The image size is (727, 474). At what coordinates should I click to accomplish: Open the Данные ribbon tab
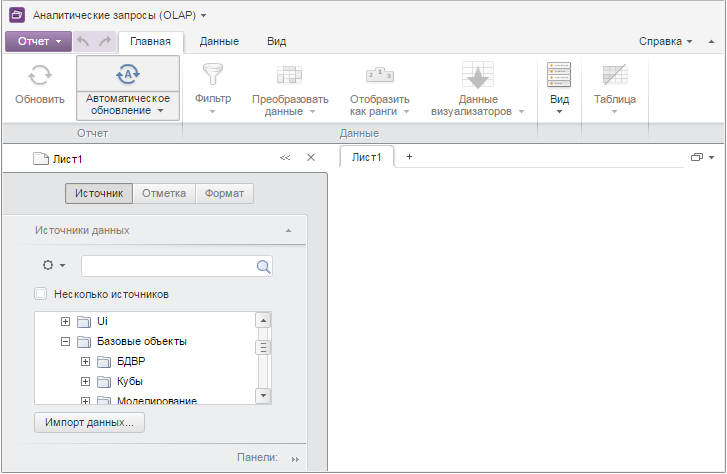click(x=219, y=41)
